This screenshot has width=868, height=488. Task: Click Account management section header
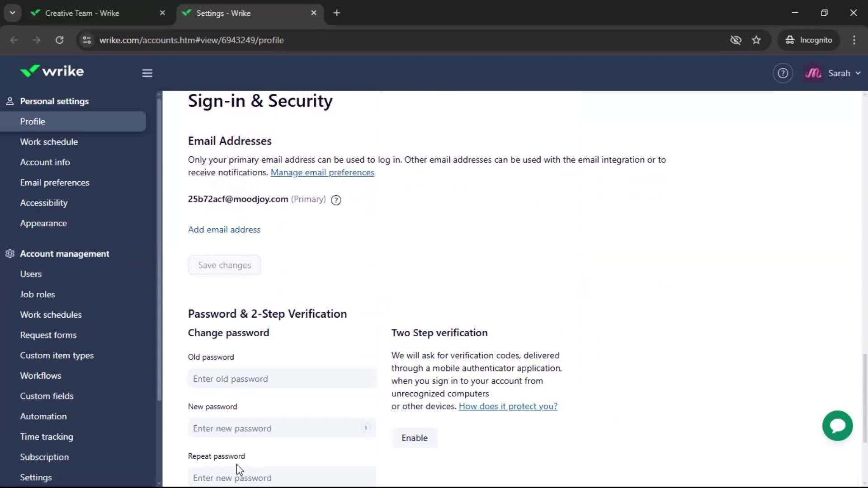[65, 254]
